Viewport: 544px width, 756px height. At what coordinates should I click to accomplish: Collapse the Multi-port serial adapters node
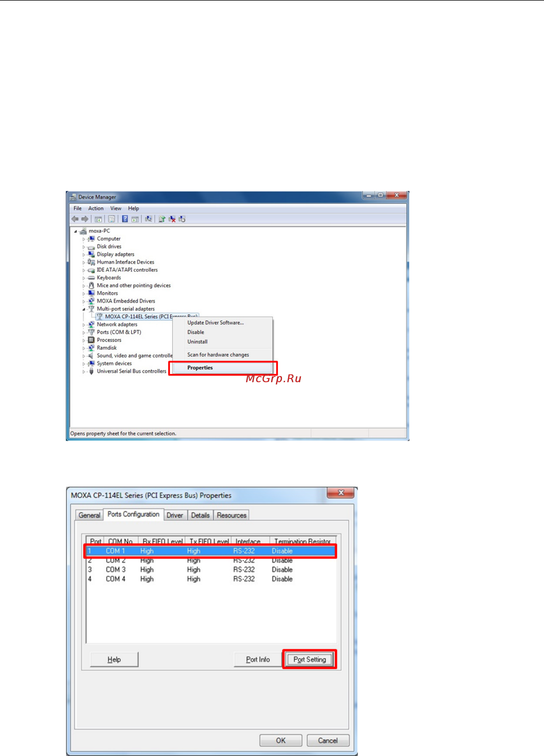84,309
